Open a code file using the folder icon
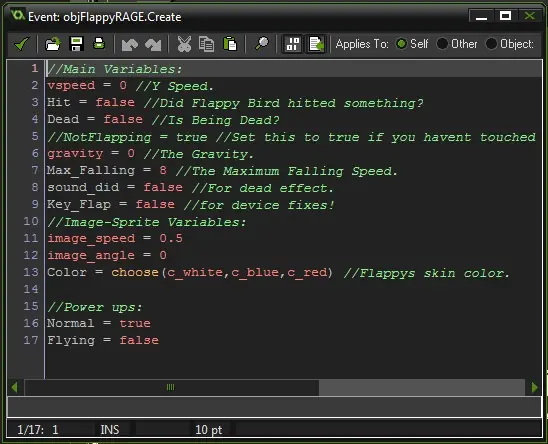 click(x=53, y=44)
